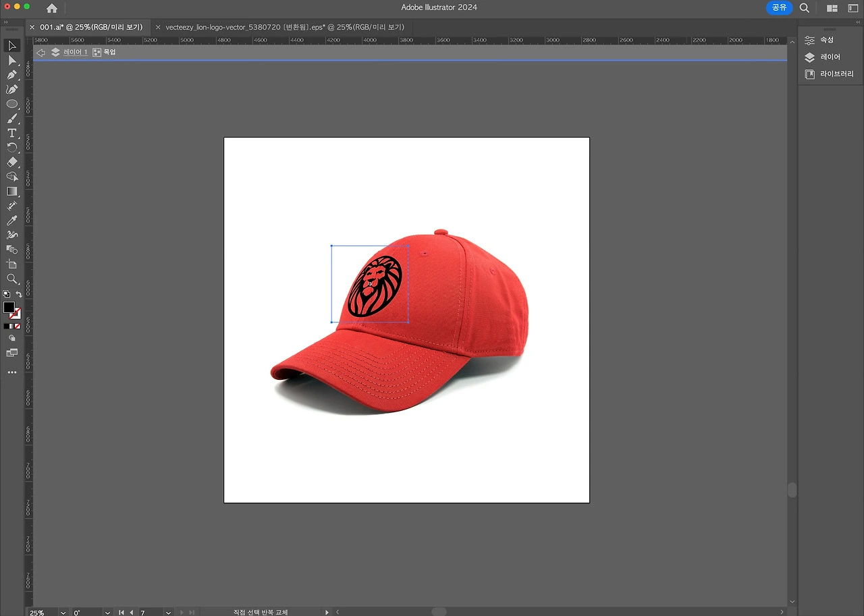The height and width of the screenshot is (616, 864).
Task: Click the vertical scrollbar thumb
Action: 792,491
